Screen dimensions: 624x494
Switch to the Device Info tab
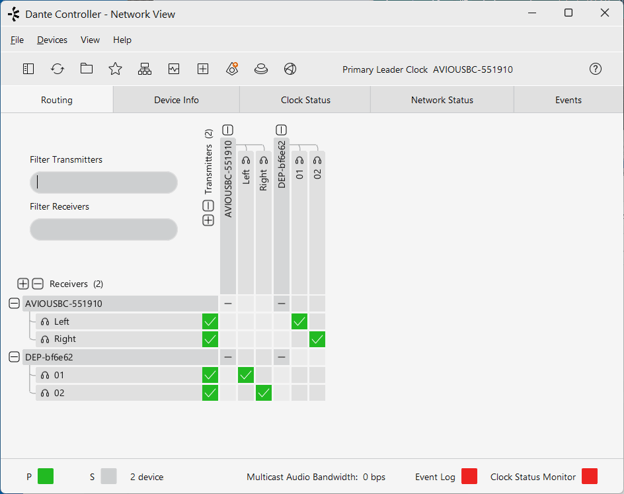[x=176, y=100]
